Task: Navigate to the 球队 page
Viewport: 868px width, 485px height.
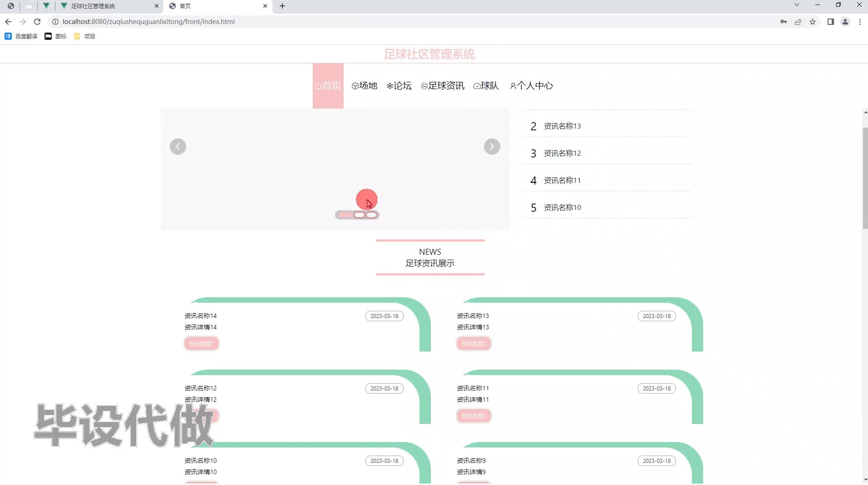Action: [486, 86]
